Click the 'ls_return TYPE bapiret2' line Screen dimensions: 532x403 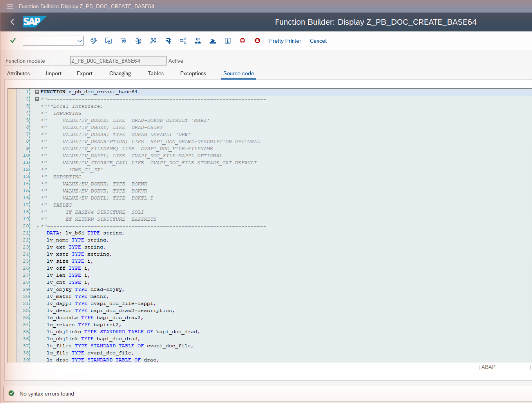click(84, 325)
